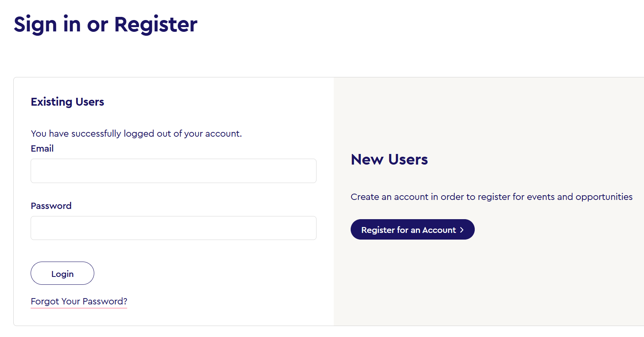Click the word opportunities in New Users text
The image size is (644, 337).
(x=604, y=197)
